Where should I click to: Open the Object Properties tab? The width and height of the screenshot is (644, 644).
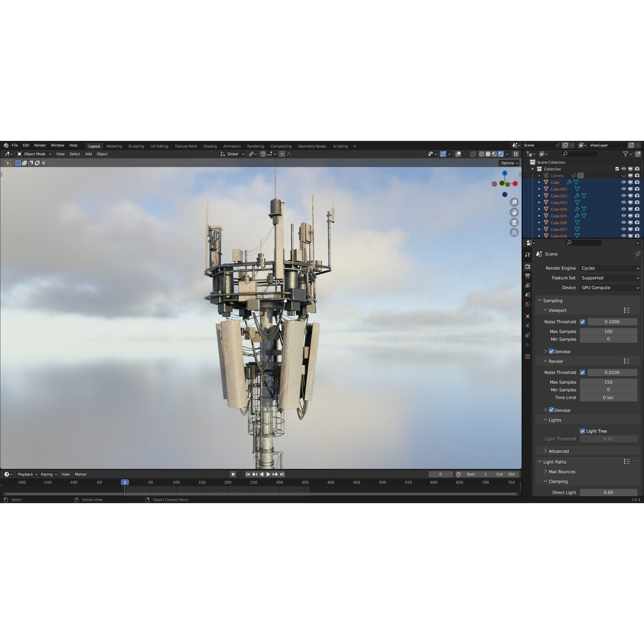(x=528, y=316)
